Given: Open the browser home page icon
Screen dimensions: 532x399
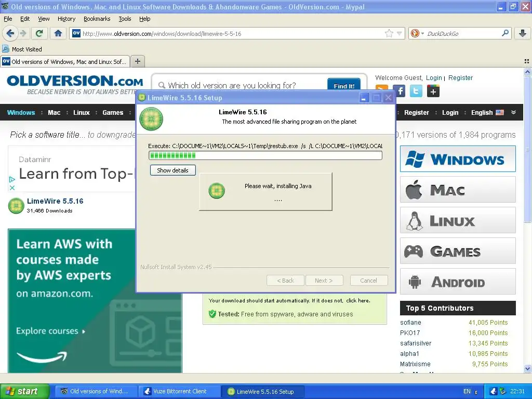Looking at the screenshot, I should [58, 33].
